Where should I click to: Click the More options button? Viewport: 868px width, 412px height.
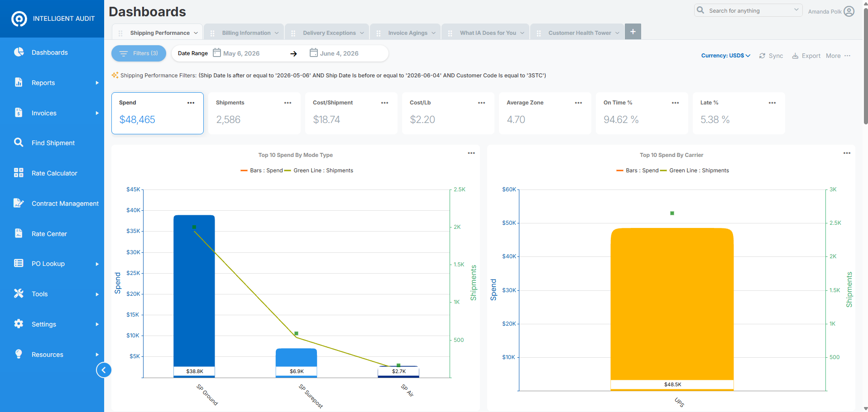(838, 56)
